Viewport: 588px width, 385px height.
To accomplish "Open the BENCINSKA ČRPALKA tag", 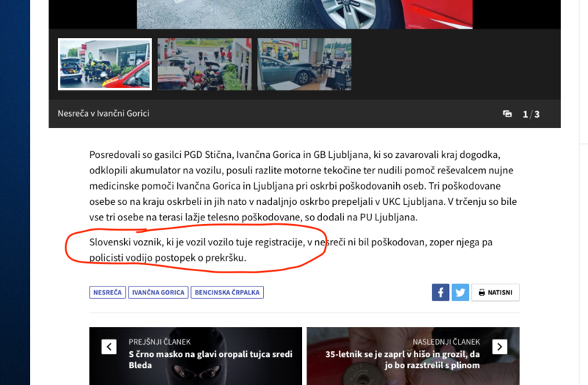I will (x=227, y=292).
